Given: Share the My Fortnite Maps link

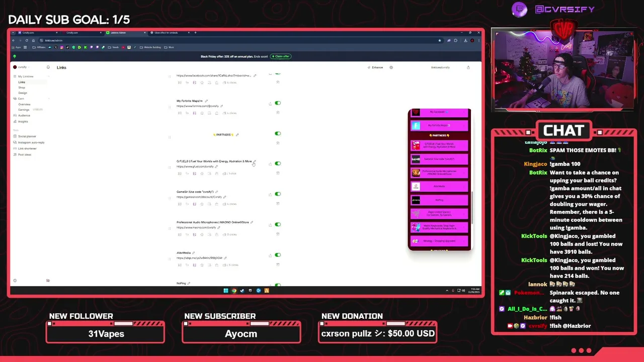Looking at the screenshot, I should (x=270, y=104).
